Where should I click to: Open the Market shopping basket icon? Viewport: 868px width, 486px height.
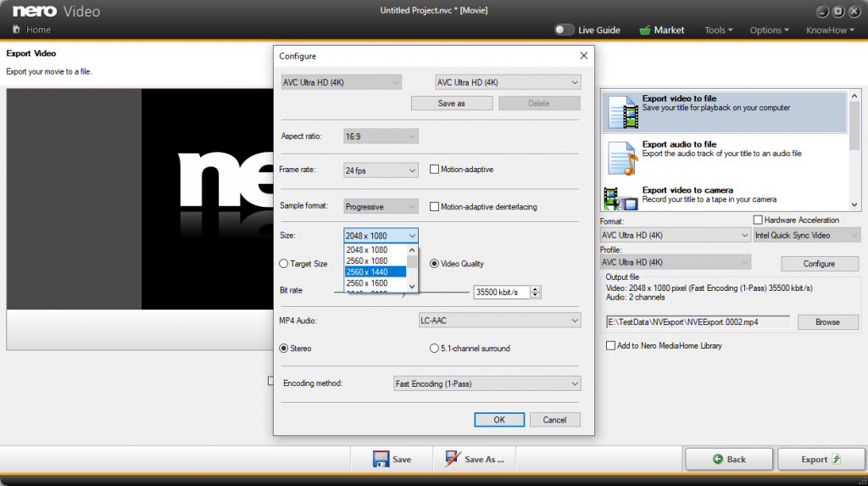pos(645,30)
